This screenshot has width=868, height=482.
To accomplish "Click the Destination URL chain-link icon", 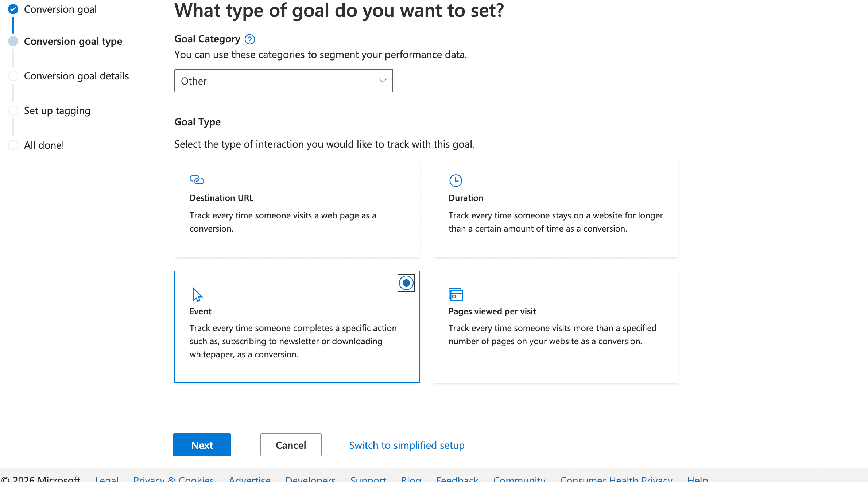I will (197, 179).
